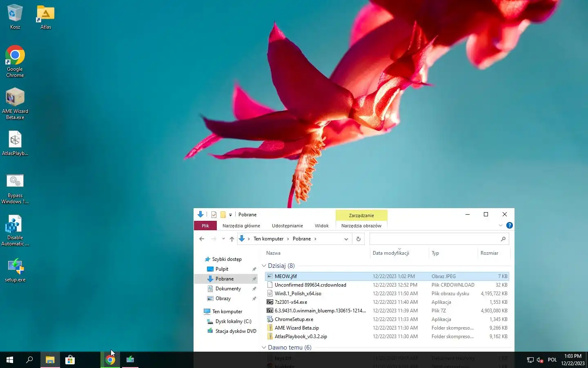
Task: Select AtlasPlaybook_v0.3.2.zip file
Action: 387,337
